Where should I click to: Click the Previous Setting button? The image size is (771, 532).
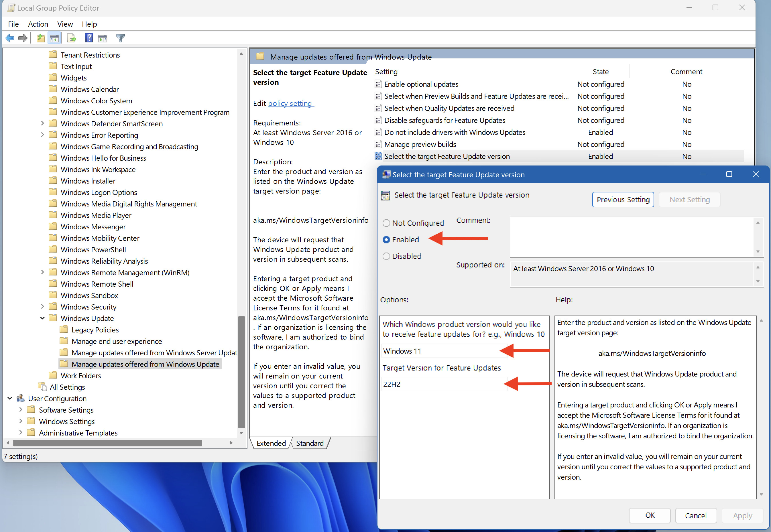622,200
